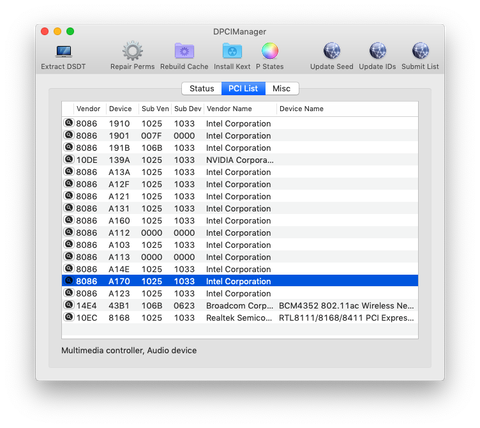Select the PCI List tab
The width and height of the screenshot is (480, 428).
click(243, 89)
